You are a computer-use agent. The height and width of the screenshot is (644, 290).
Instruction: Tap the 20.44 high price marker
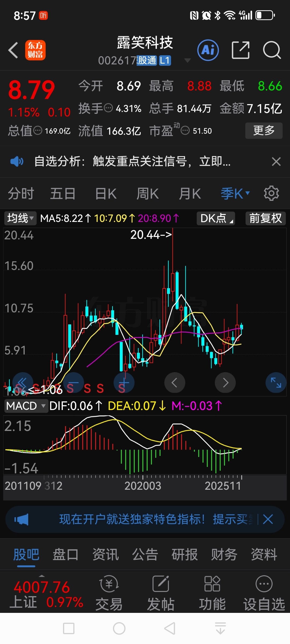point(151,235)
